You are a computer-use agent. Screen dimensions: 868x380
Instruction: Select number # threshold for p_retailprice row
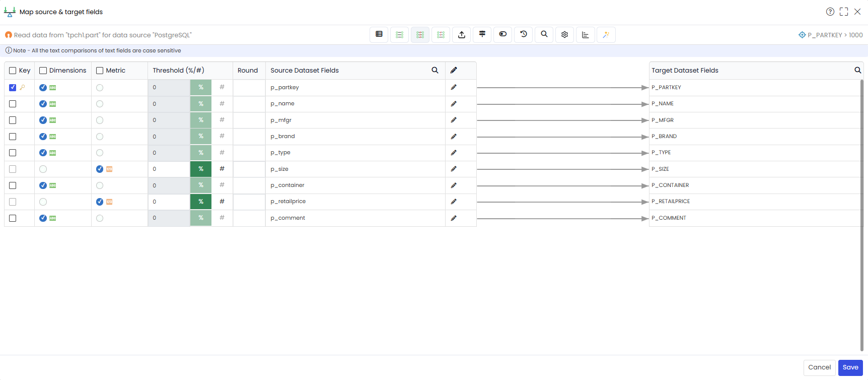[x=222, y=202]
